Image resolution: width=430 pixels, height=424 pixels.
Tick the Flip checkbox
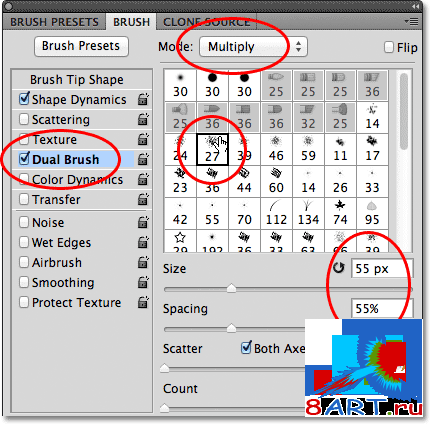(x=389, y=47)
